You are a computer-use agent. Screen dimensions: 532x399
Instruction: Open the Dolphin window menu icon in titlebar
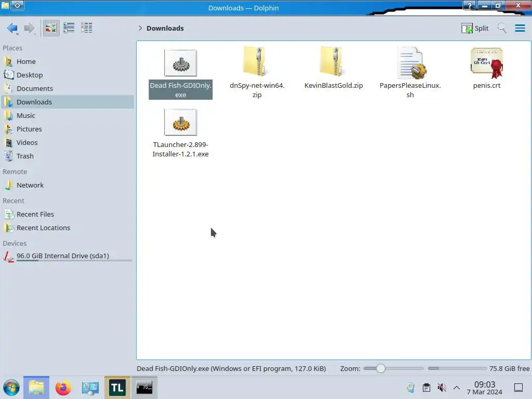[5, 5]
